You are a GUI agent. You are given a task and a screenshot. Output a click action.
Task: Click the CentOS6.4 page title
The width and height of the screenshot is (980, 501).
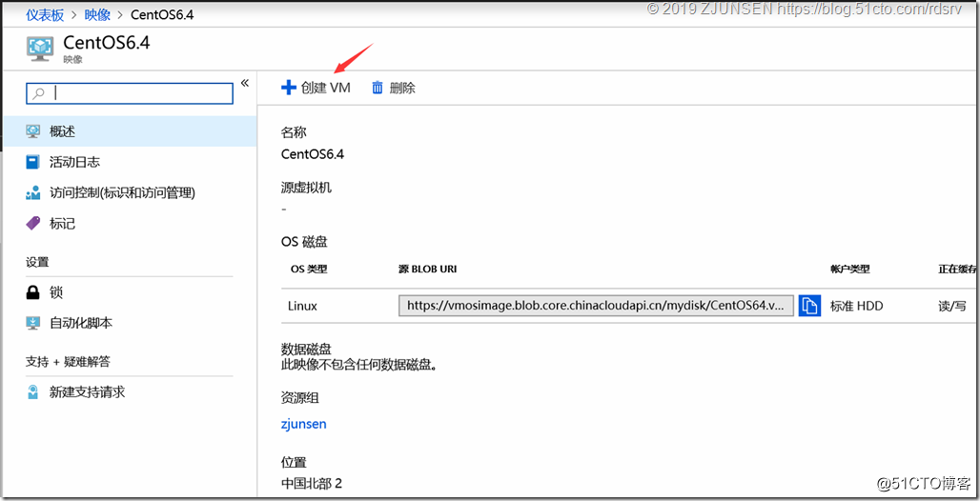click(x=107, y=43)
